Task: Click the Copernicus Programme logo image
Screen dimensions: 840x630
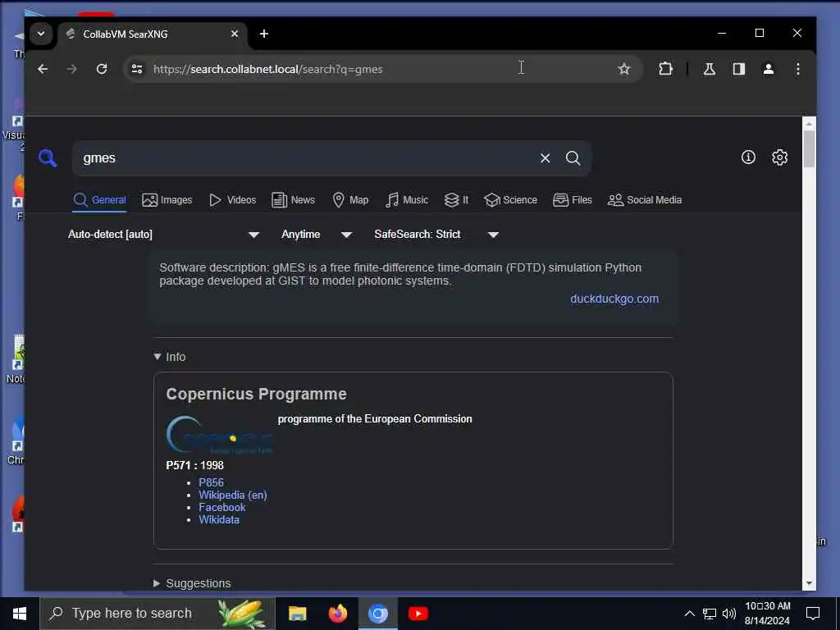Action: [x=220, y=435]
